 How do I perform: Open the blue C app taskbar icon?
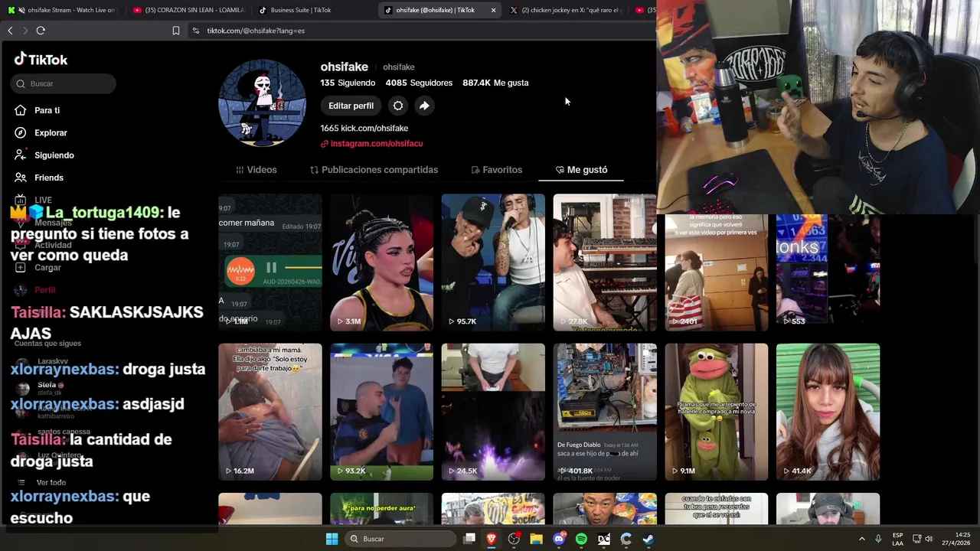[626, 539]
